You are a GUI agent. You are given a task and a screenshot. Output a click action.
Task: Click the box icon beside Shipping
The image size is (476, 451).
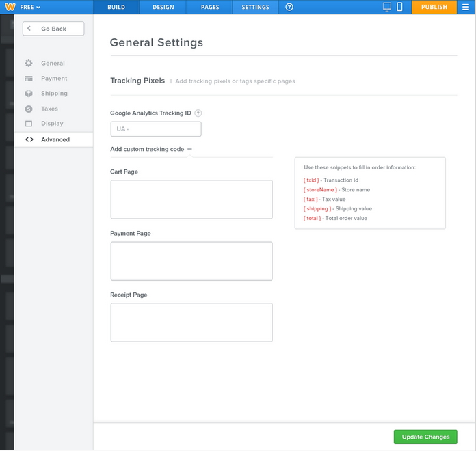pyautogui.click(x=29, y=94)
